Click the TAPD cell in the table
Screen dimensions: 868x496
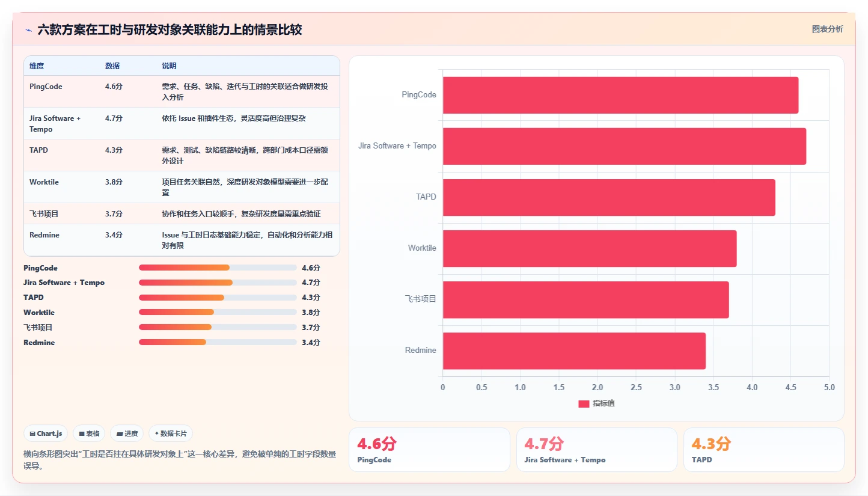[38, 150]
